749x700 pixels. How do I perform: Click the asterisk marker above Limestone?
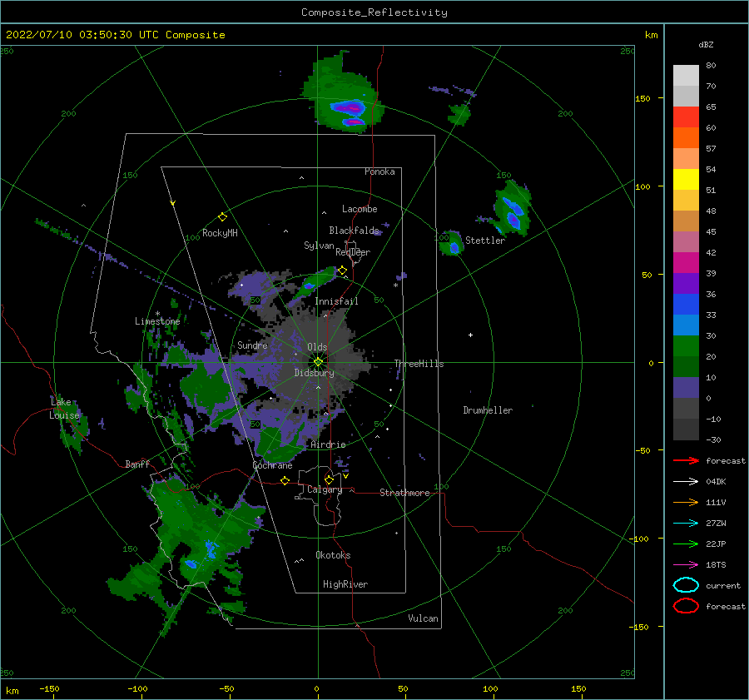click(157, 314)
